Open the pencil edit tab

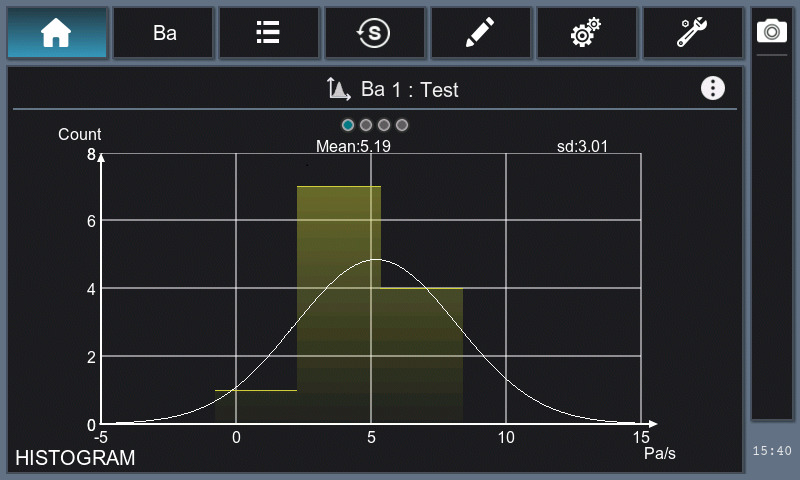point(481,33)
